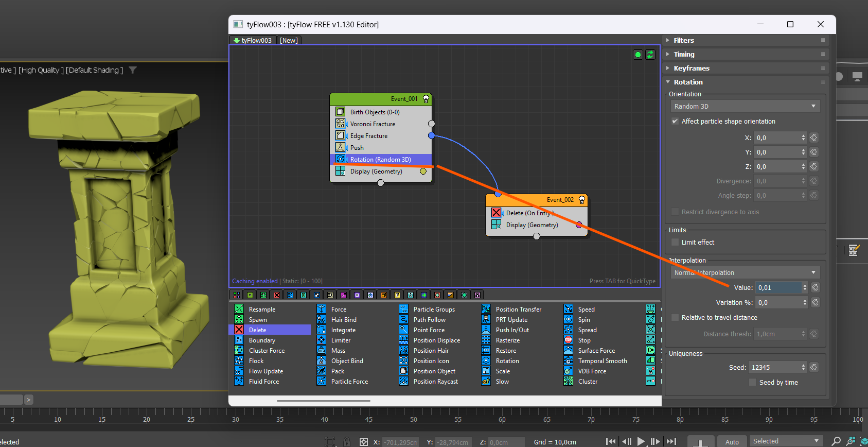Viewport: 868px width, 447px height.
Task: Click the Voronoi Fracture operator icon
Action: click(340, 124)
